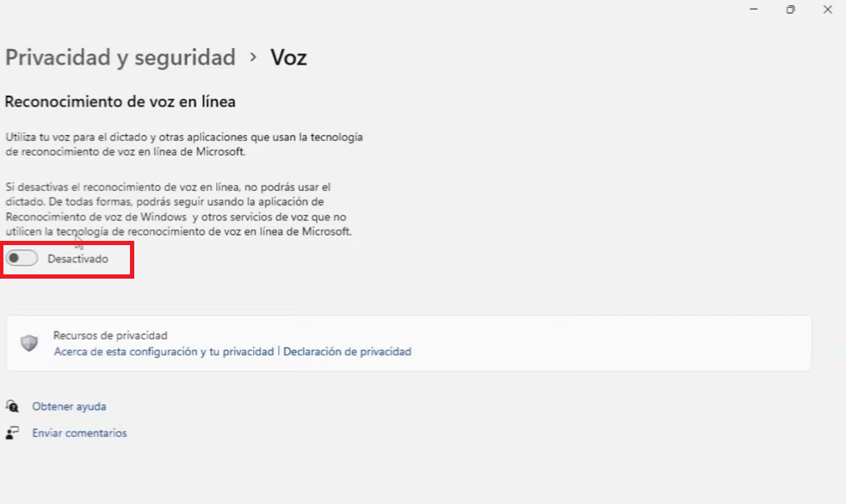
Task: Click the privacy shield icon
Action: [x=29, y=343]
